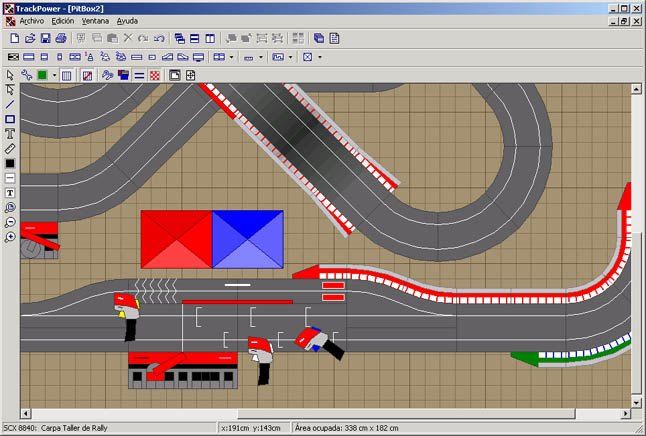Open the Ventana menu
The image size is (646, 436).
[95, 21]
